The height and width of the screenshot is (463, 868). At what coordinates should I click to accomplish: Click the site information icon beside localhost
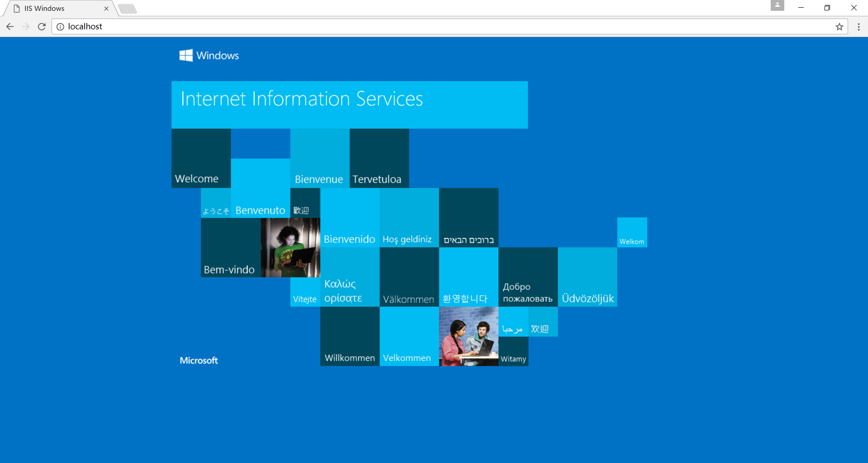click(61, 26)
